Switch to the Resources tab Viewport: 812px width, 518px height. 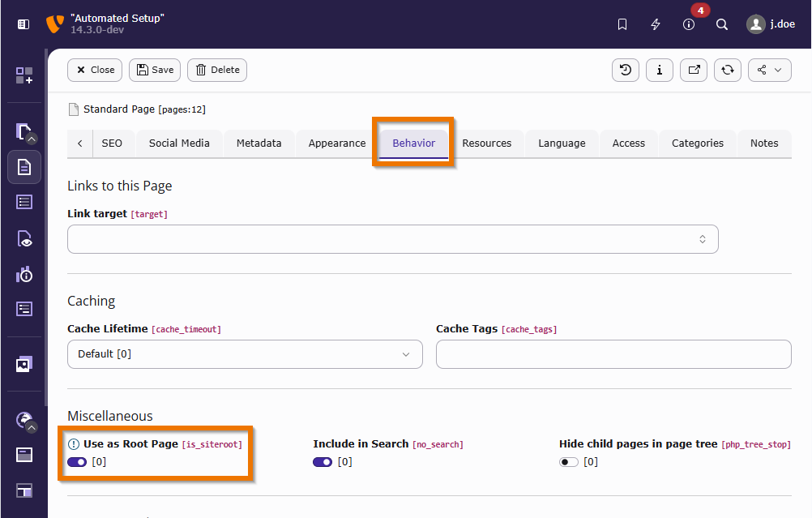(x=487, y=143)
